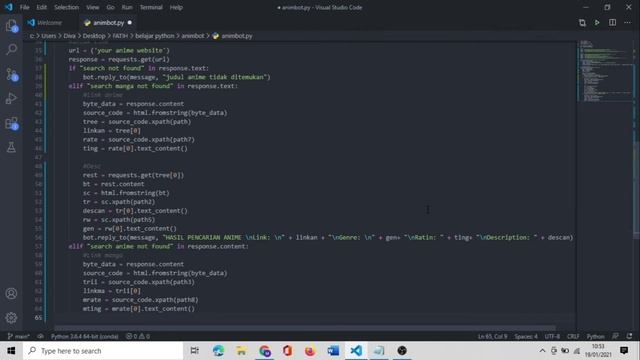The image size is (640, 360).
Task: Change indentation via Spaces: 4
Action: [526, 336]
